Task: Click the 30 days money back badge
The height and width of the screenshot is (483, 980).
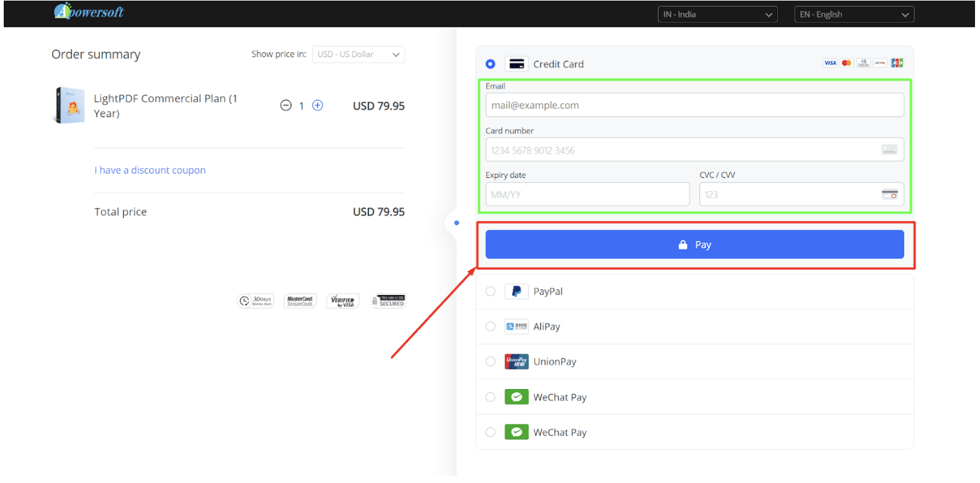Action: [256, 301]
